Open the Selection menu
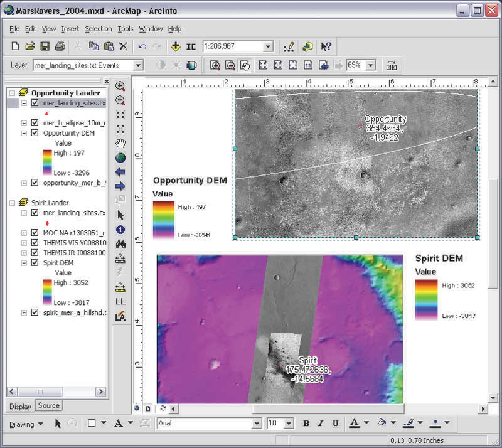The image size is (502, 448). (98, 29)
